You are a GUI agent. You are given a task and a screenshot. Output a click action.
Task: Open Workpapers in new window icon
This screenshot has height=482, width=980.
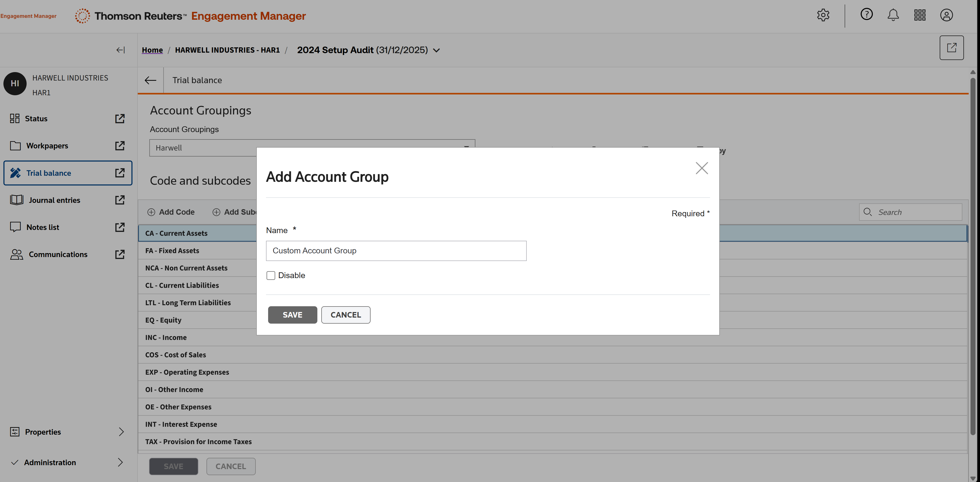(120, 145)
